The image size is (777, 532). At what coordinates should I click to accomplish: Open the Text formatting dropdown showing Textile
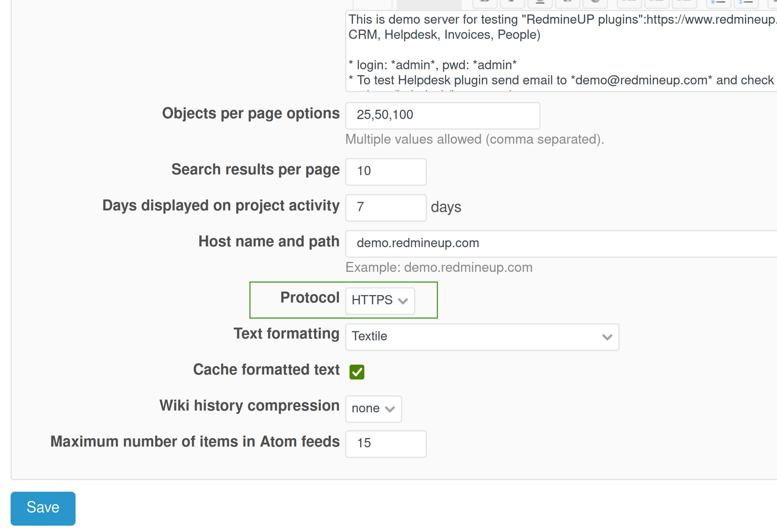pyautogui.click(x=482, y=337)
